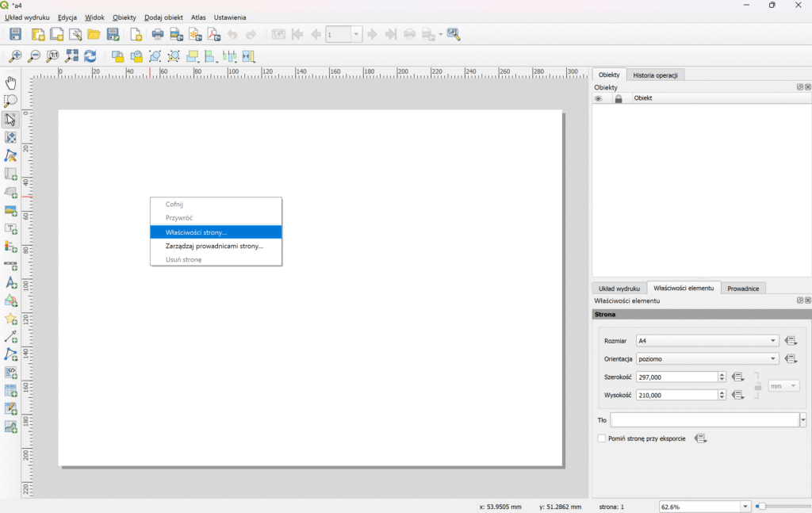Image resolution: width=812 pixels, height=513 pixels.
Task: Open the Atlas menu
Action: [198, 17]
